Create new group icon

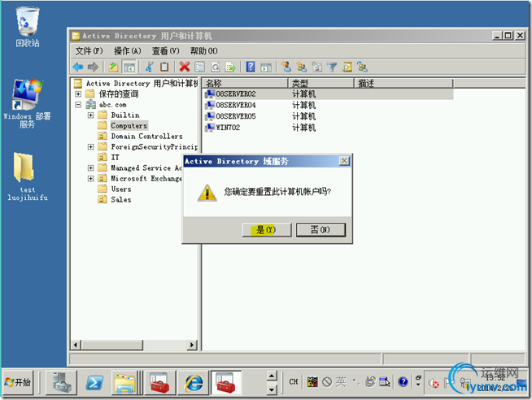(x=301, y=67)
